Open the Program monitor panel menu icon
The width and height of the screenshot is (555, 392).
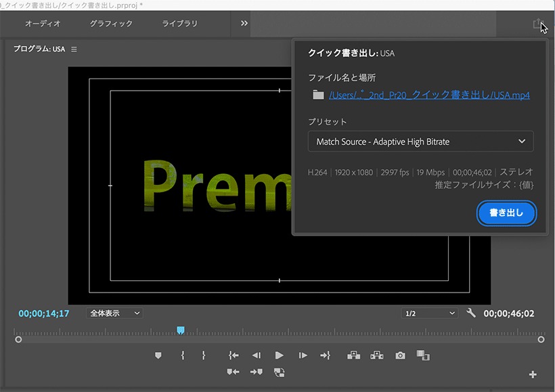pos(74,49)
